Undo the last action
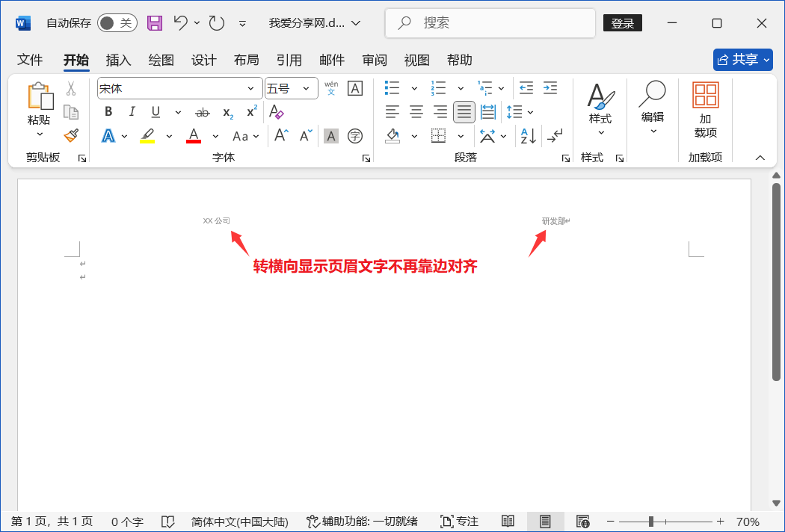Screen dimensions: 785x532 coord(180,22)
